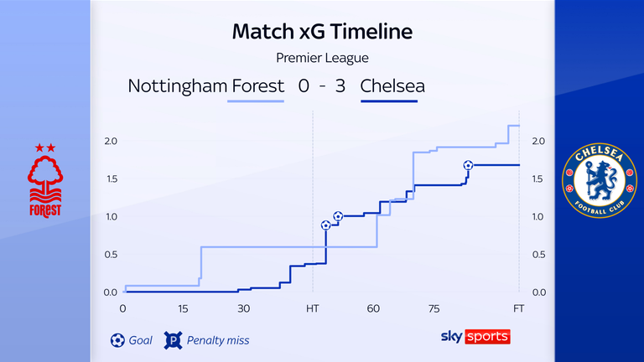Click the Sky Sports logo
The height and width of the screenshot is (362, 644).
(475, 337)
